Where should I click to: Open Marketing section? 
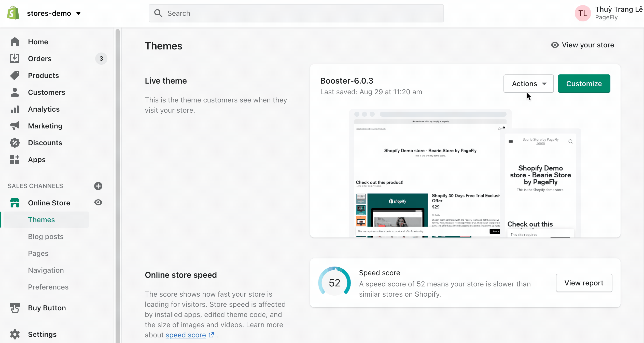pyautogui.click(x=45, y=126)
